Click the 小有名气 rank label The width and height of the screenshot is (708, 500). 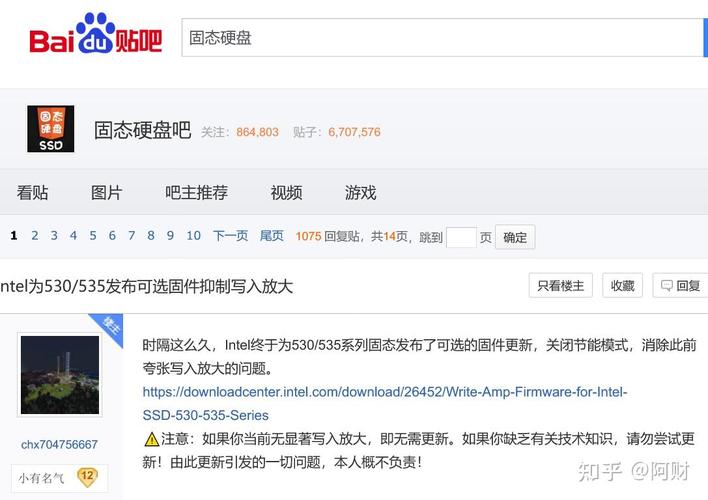[41, 478]
